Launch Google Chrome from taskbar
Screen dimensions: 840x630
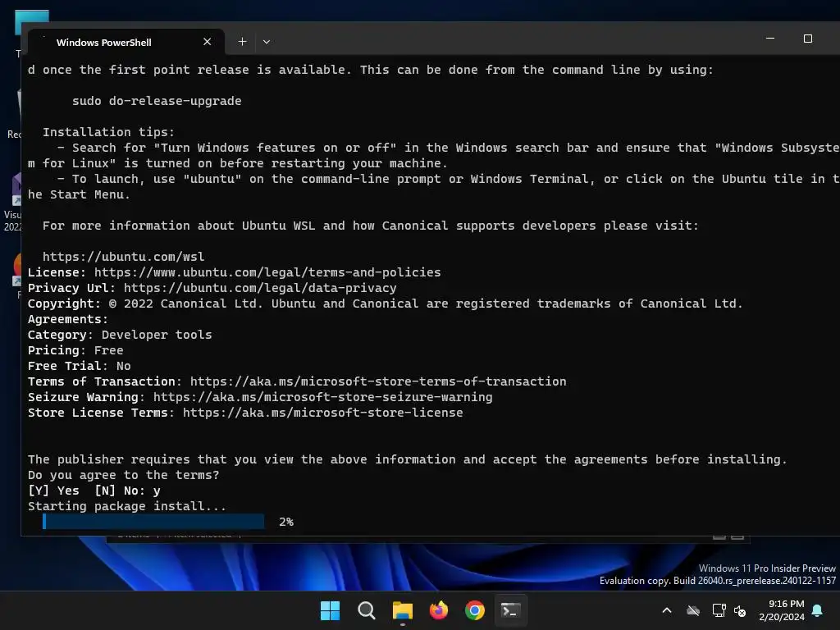(475, 610)
